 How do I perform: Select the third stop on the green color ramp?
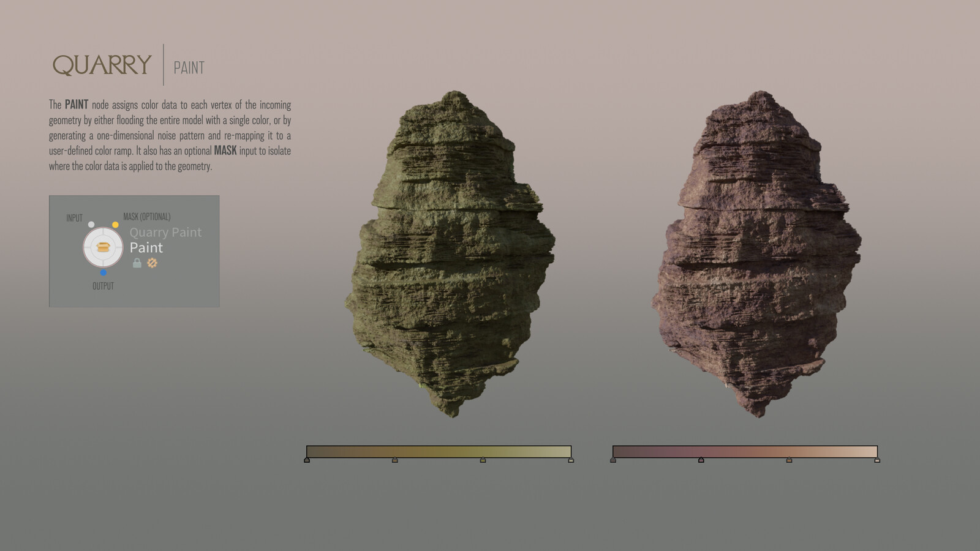(483, 460)
